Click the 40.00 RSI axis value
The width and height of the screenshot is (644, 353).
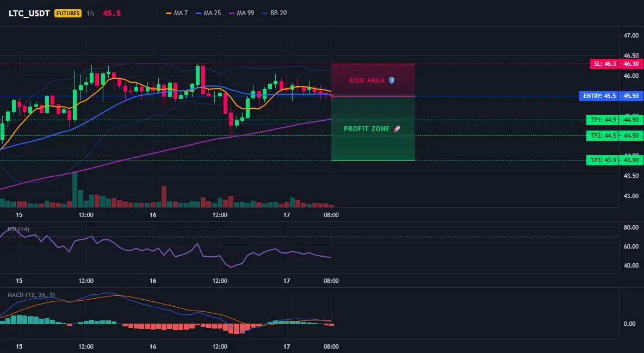631,265
